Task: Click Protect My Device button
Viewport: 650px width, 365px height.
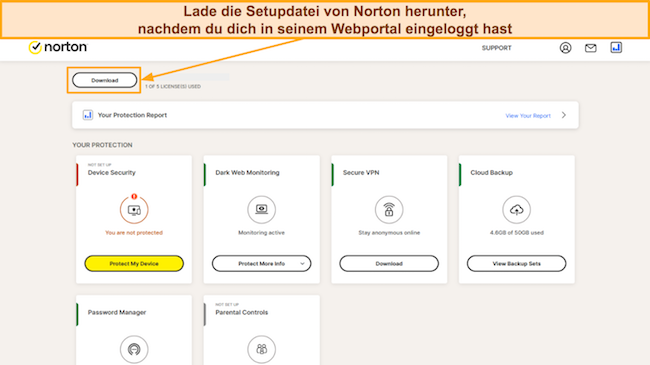Action: coord(134,263)
